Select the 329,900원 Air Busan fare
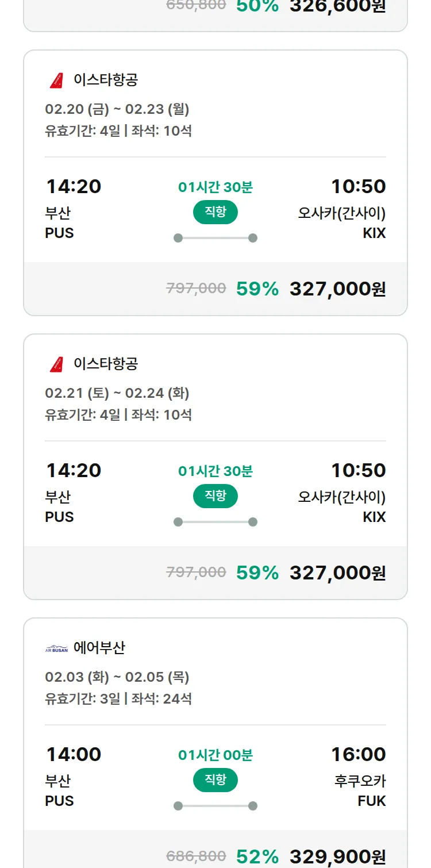The width and height of the screenshot is (431, 868). (x=337, y=857)
